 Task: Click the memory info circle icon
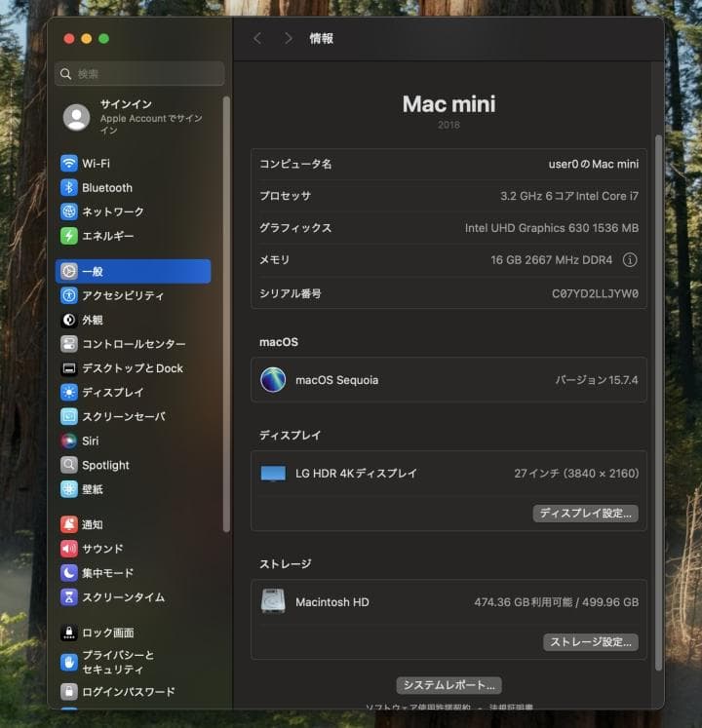(x=630, y=260)
